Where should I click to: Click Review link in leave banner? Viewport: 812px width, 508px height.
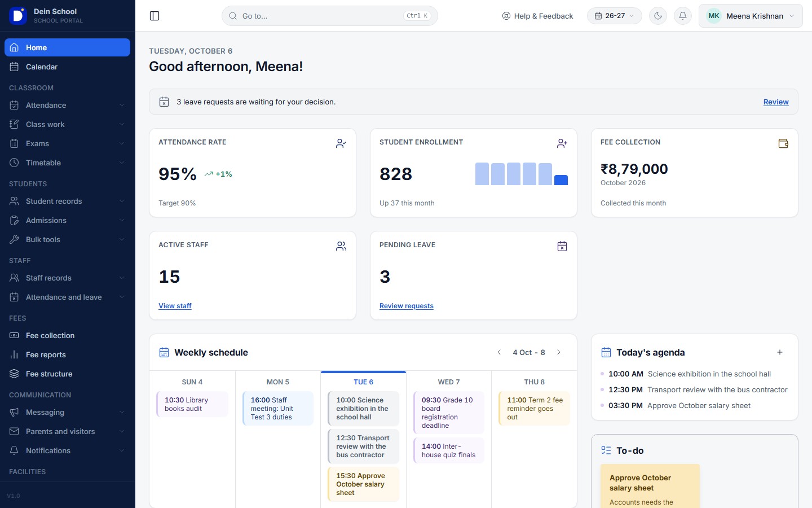[776, 102]
